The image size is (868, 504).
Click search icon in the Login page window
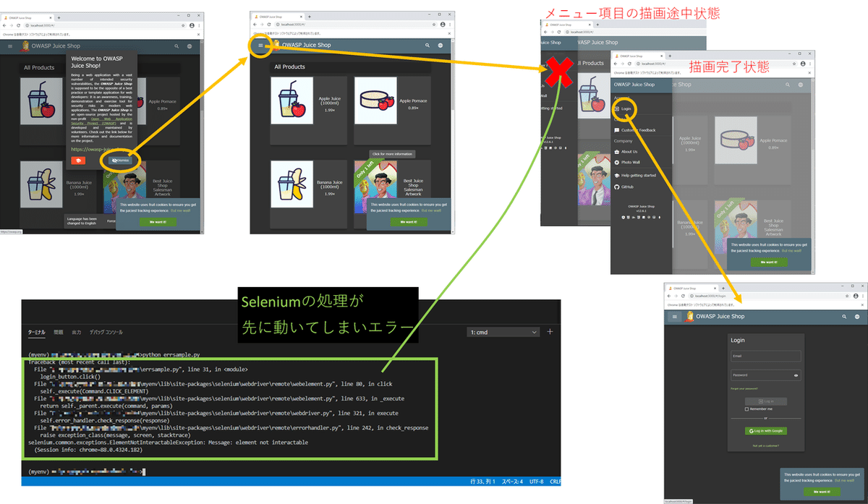click(843, 317)
